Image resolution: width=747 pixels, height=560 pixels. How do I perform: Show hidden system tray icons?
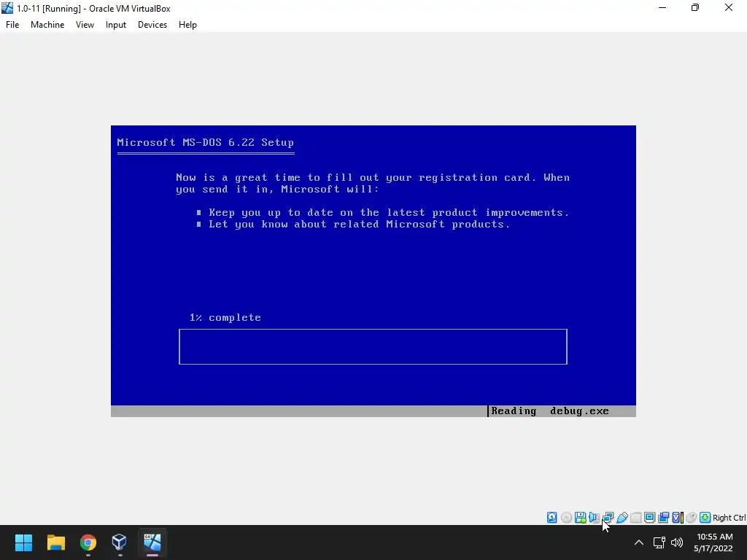(x=639, y=542)
